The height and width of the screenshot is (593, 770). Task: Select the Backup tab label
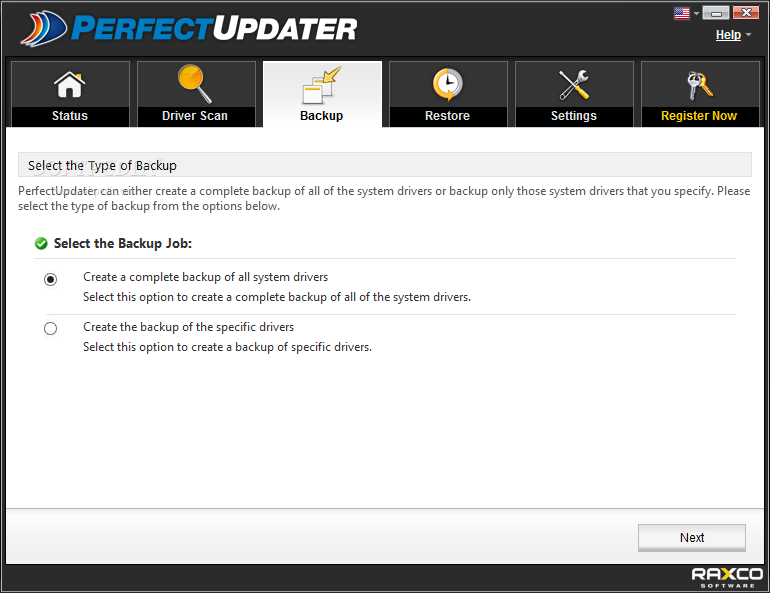(x=322, y=116)
